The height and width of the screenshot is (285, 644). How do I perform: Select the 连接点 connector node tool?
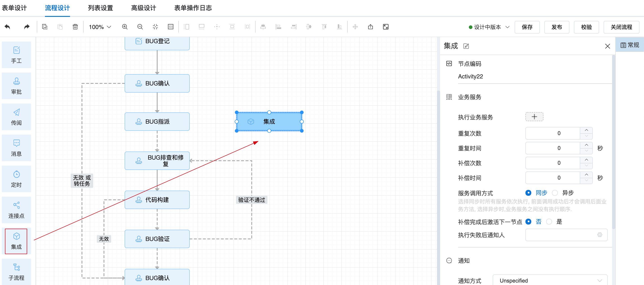(16, 210)
